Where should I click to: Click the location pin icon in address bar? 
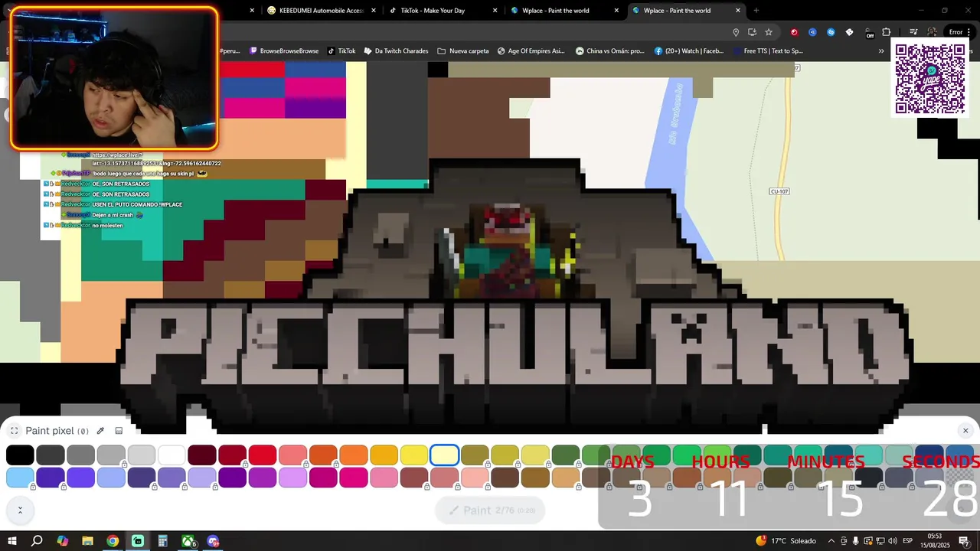pyautogui.click(x=736, y=32)
